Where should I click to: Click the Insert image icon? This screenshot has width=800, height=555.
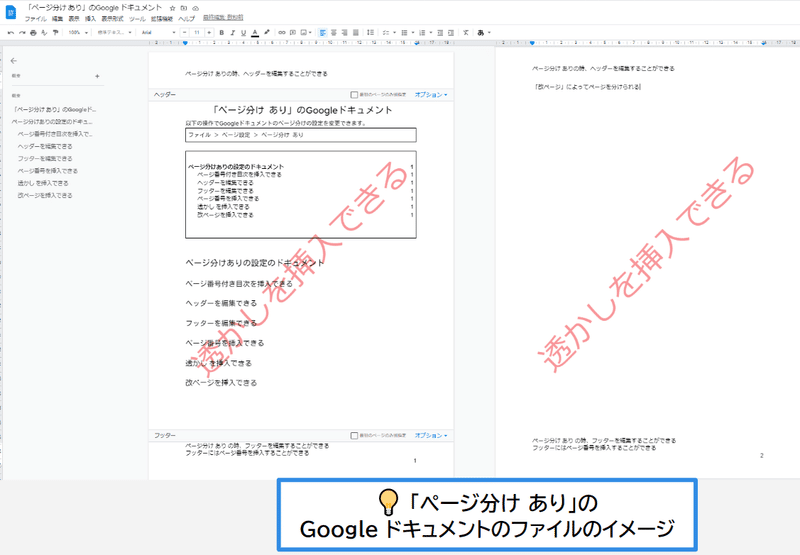(x=304, y=33)
